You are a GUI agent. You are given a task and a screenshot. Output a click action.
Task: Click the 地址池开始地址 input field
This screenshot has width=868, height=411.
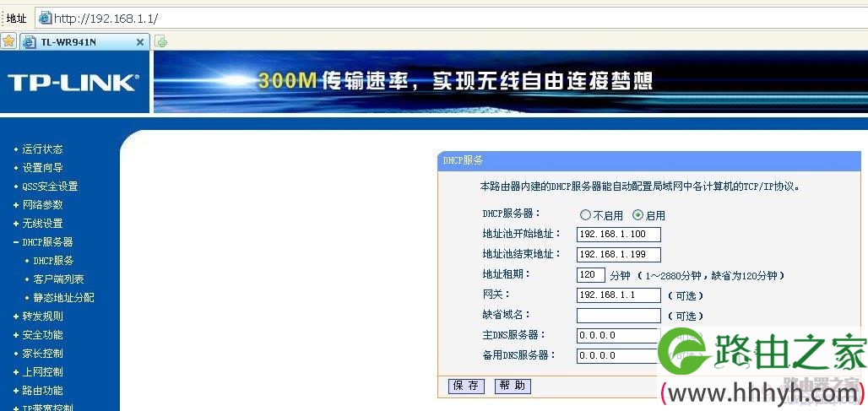[618, 234]
